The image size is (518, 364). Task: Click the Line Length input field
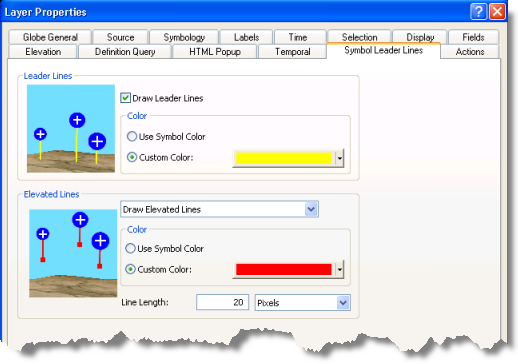tap(222, 302)
